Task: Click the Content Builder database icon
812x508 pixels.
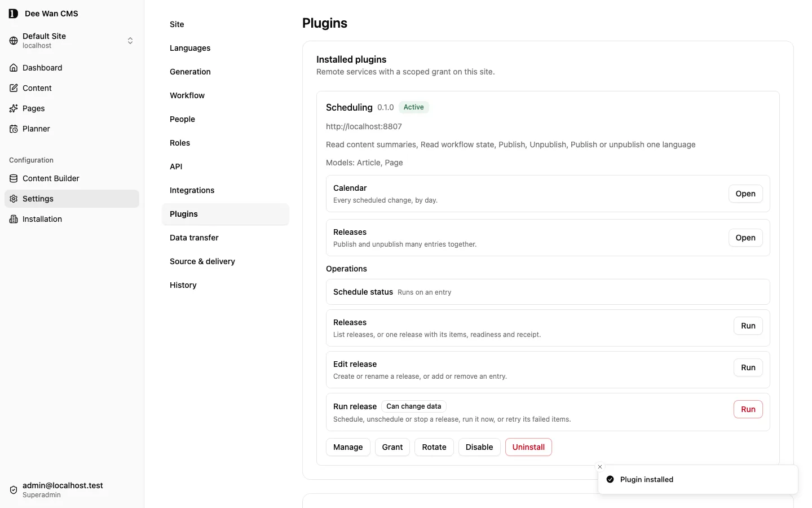Action: (x=14, y=178)
